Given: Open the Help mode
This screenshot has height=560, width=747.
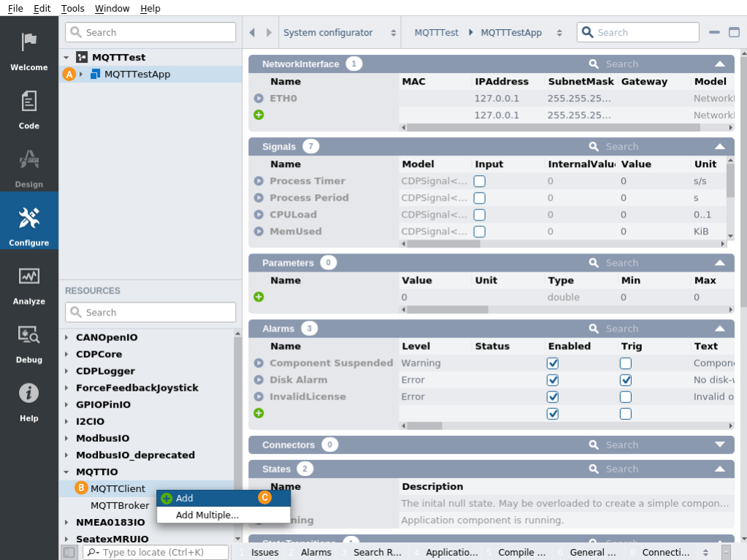Looking at the screenshot, I should [29, 400].
